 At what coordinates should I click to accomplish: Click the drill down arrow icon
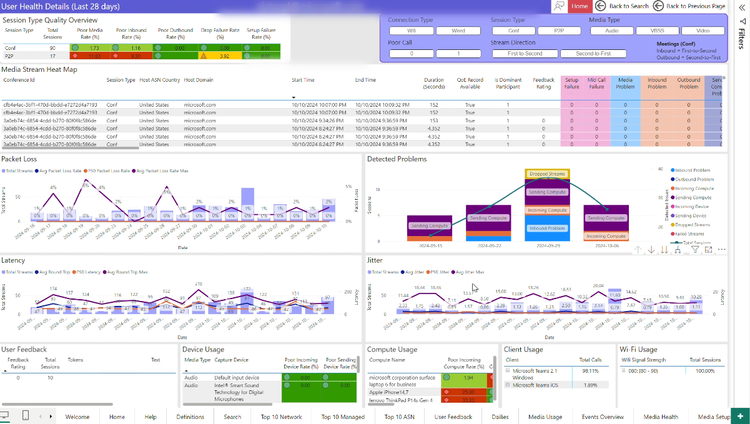tap(652, 250)
